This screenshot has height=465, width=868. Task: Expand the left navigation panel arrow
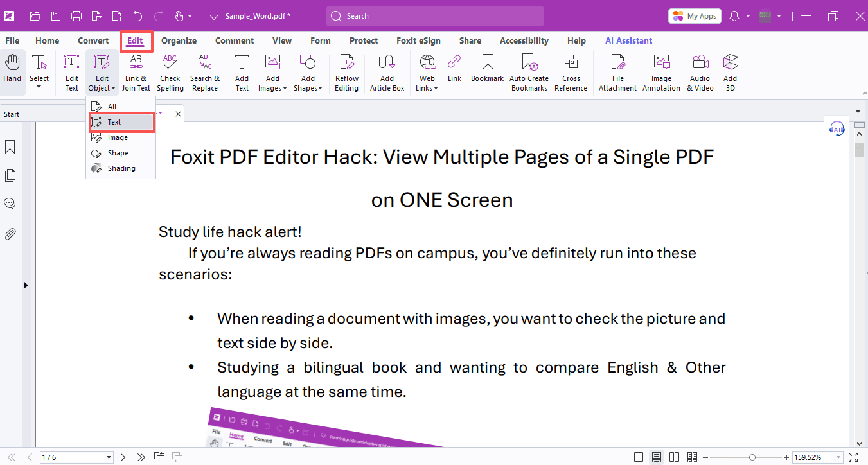click(x=26, y=285)
